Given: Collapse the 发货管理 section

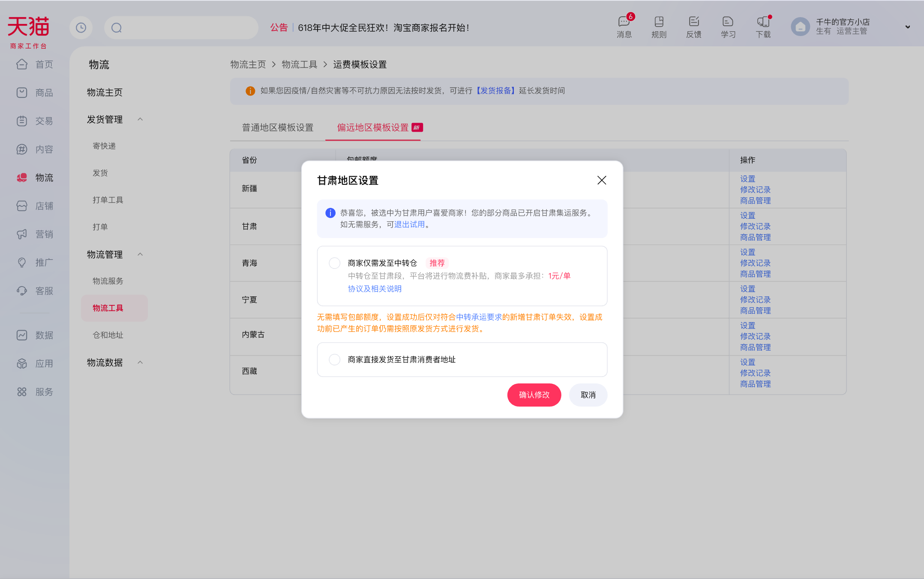Looking at the screenshot, I should [x=140, y=119].
